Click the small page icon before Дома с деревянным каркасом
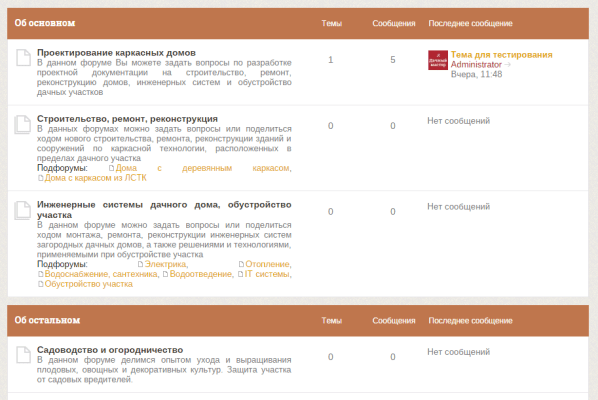This screenshot has height=400, width=598. [111, 168]
